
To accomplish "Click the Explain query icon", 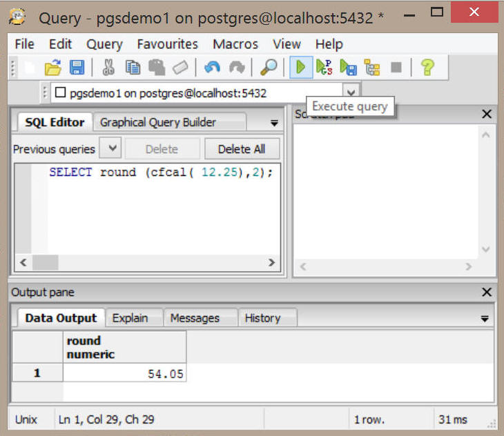I will pyautogui.click(x=372, y=68).
